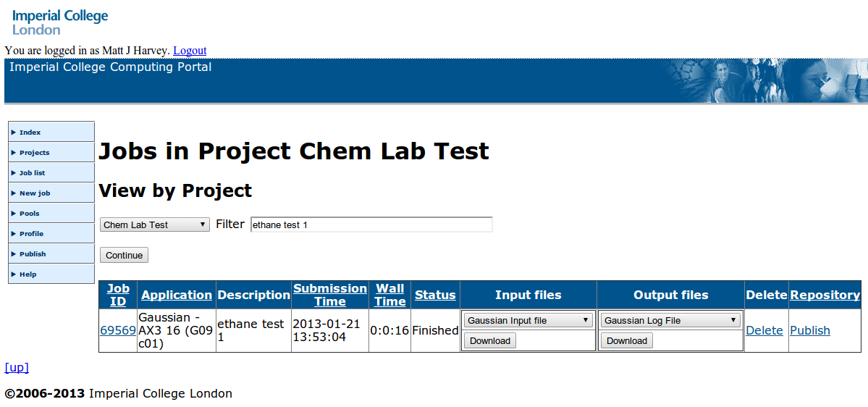The height and width of the screenshot is (407, 868).
Task: Click the Logout link
Action: [x=190, y=51]
